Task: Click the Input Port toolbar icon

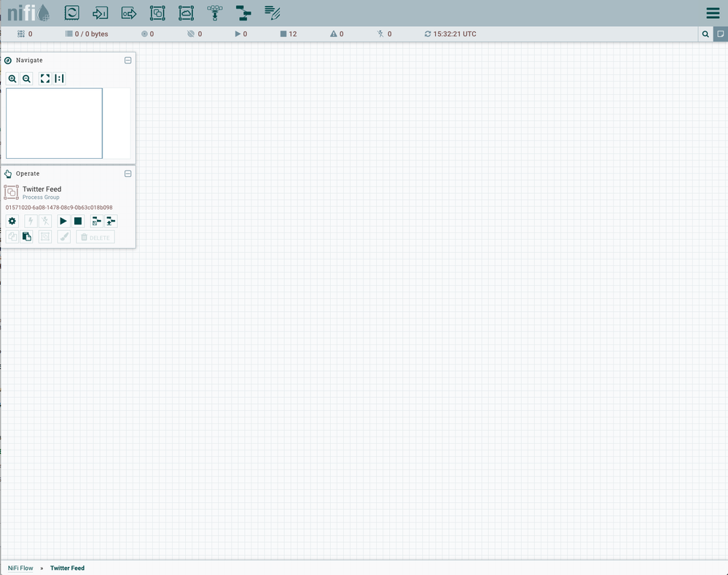Action: 100,12
